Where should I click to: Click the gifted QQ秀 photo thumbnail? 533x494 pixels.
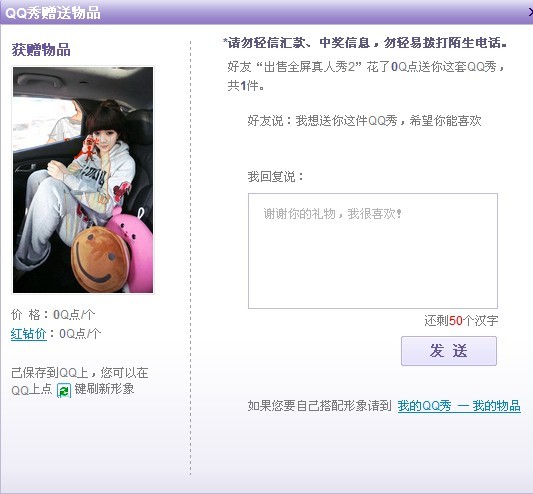[x=83, y=180]
